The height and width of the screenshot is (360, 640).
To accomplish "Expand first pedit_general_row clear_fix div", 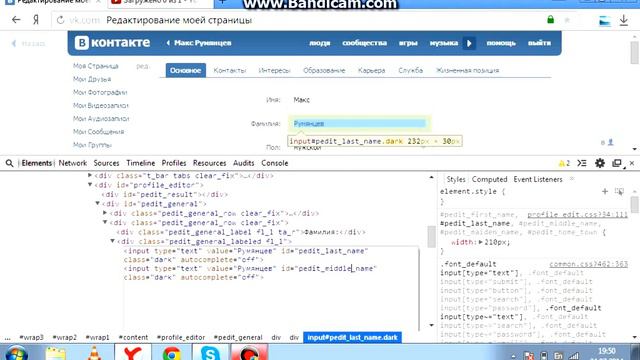I will (x=105, y=213).
